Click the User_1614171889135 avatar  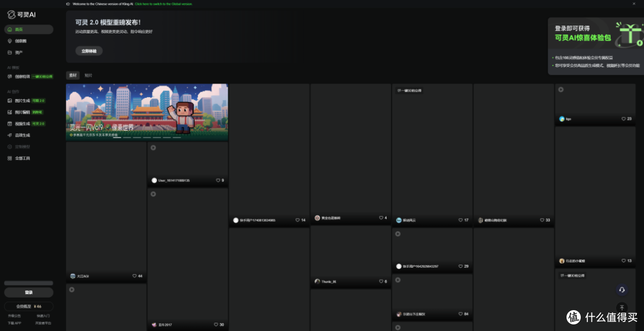(x=154, y=180)
